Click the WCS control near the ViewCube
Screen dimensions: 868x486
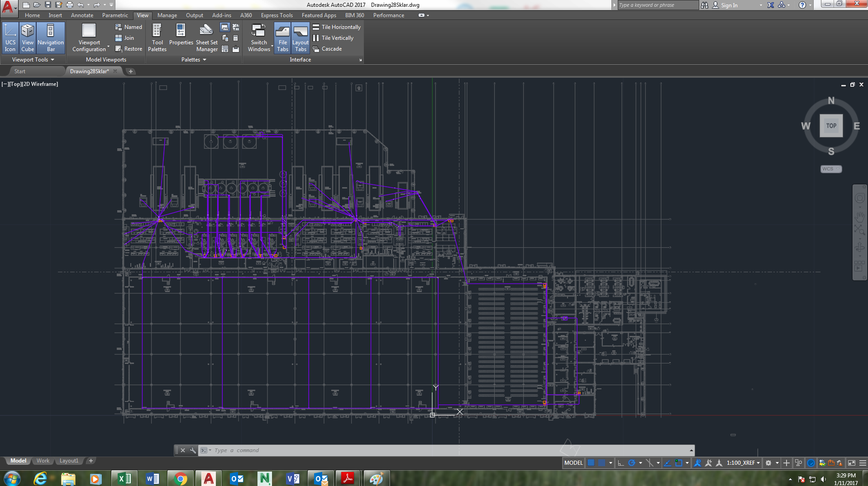(x=830, y=169)
